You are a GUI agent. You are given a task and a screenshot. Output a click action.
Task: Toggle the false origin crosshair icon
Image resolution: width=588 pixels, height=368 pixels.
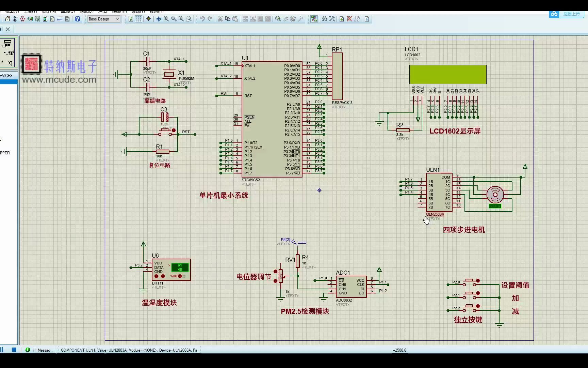point(148,19)
